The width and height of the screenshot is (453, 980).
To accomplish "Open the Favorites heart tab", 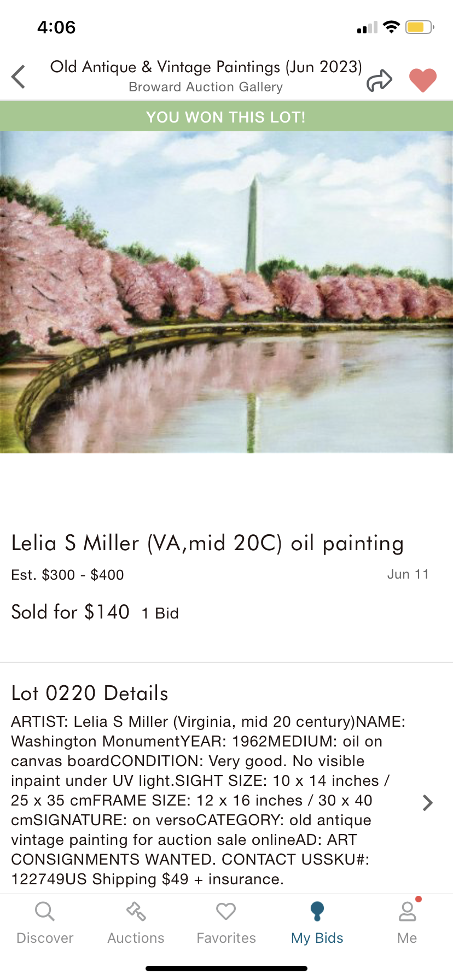I will coord(226,923).
